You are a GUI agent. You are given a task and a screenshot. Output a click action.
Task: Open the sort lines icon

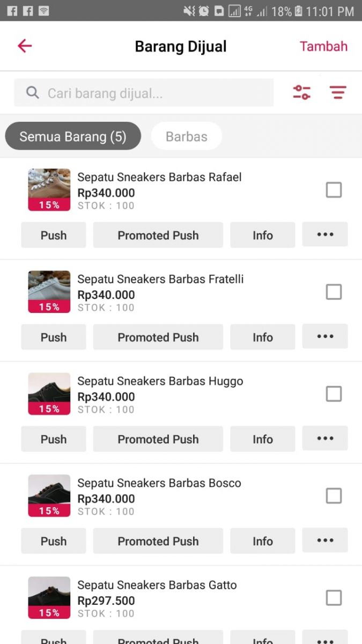[338, 92]
